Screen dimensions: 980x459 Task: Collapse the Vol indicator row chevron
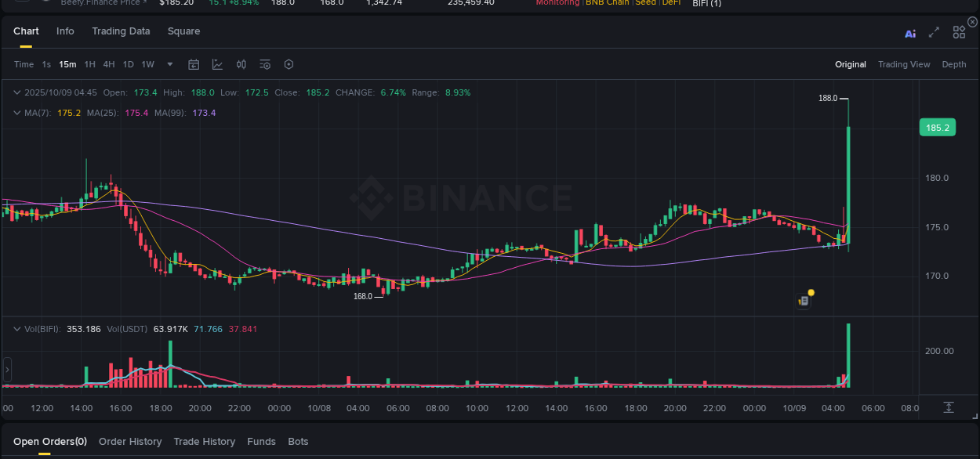click(x=16, y=329)
